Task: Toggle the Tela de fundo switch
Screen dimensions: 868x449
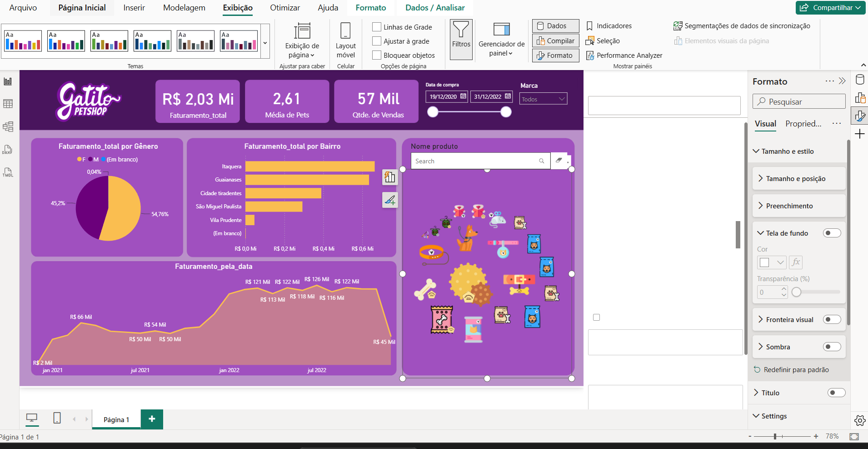Action: (x=832, y=233)
